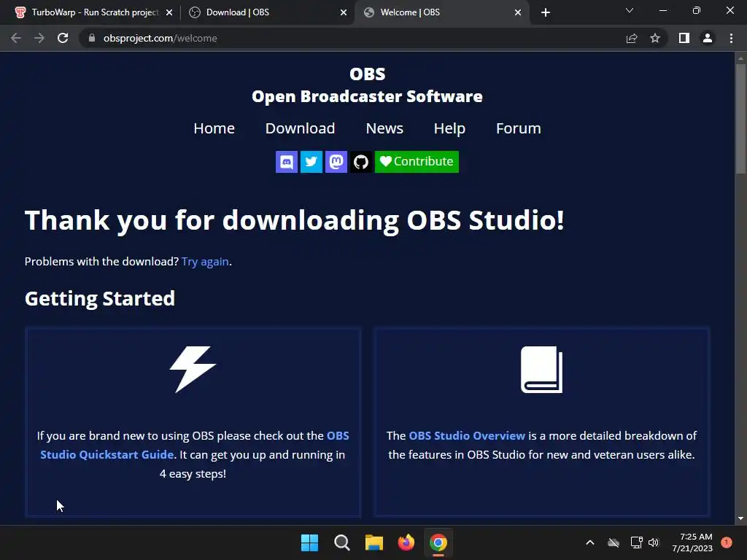Open the Help navigation link

click(x=449, y=128)
